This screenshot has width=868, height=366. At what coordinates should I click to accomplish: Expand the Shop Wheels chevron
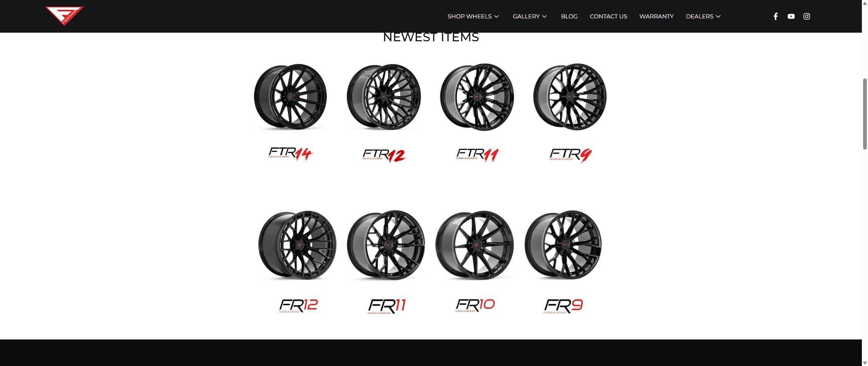497,16
